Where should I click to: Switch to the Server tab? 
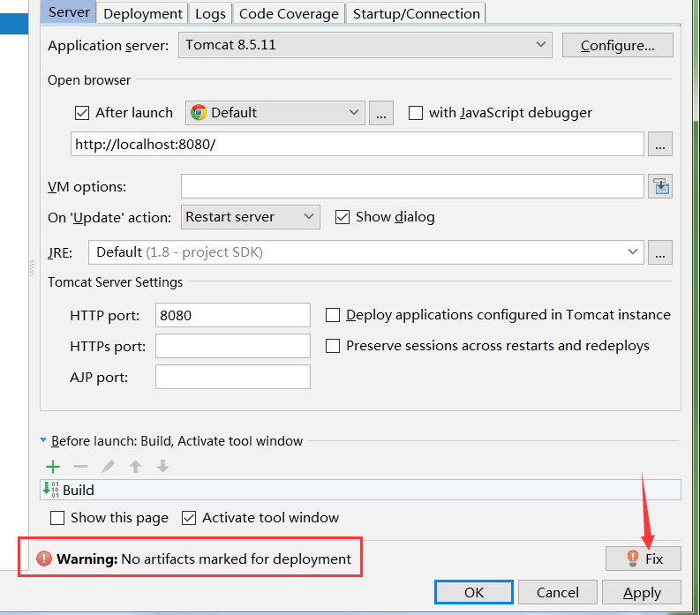[69, 12]
